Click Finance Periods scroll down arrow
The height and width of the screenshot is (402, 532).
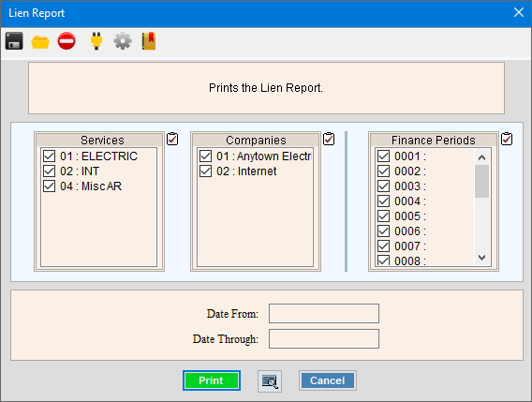(481, 258)
